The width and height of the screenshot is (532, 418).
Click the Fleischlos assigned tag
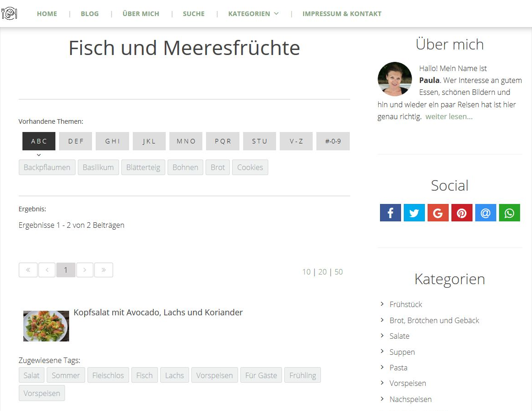pyautogui.click(x=108, y=375)
